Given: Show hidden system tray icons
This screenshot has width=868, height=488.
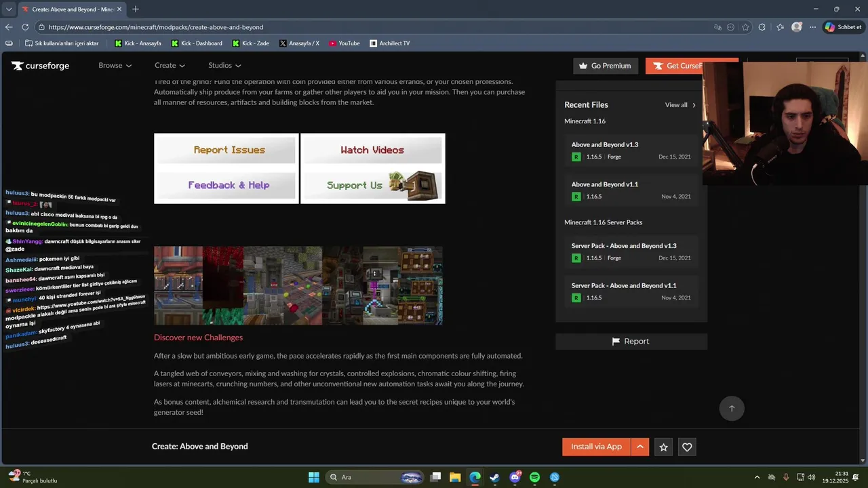Looking at the screenshot, I should point(757,477).
